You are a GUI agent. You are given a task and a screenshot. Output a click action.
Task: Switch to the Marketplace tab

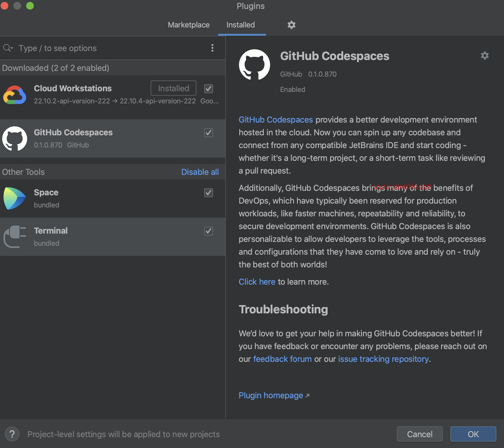click(x=189, y=25)
